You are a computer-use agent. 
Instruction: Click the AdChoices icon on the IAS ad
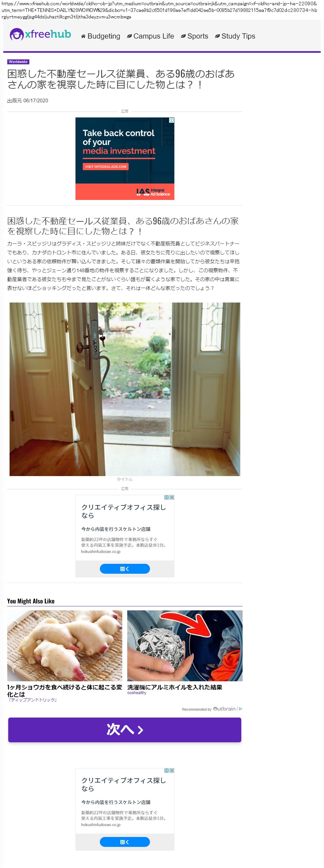(x=171, y=120)
